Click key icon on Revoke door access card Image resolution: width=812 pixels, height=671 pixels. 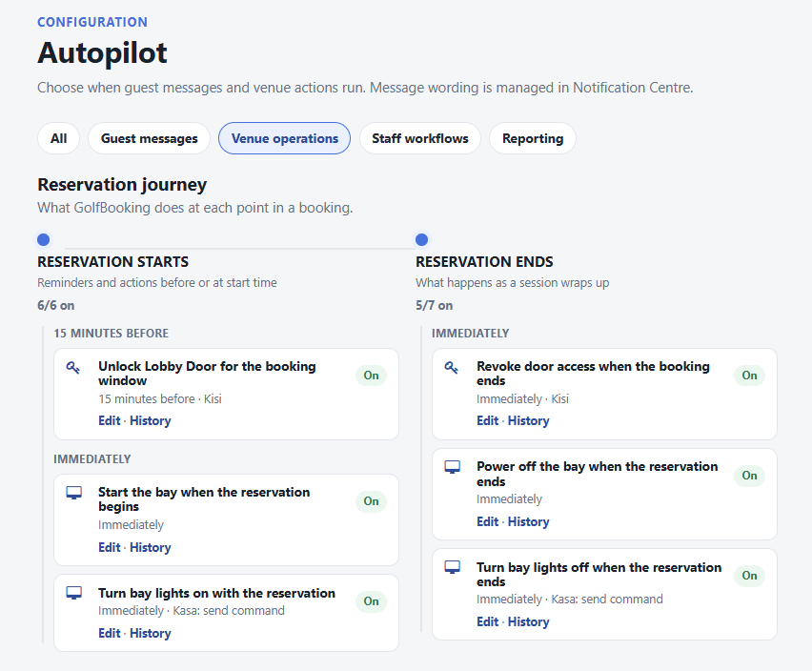click(x=452, y=368)
